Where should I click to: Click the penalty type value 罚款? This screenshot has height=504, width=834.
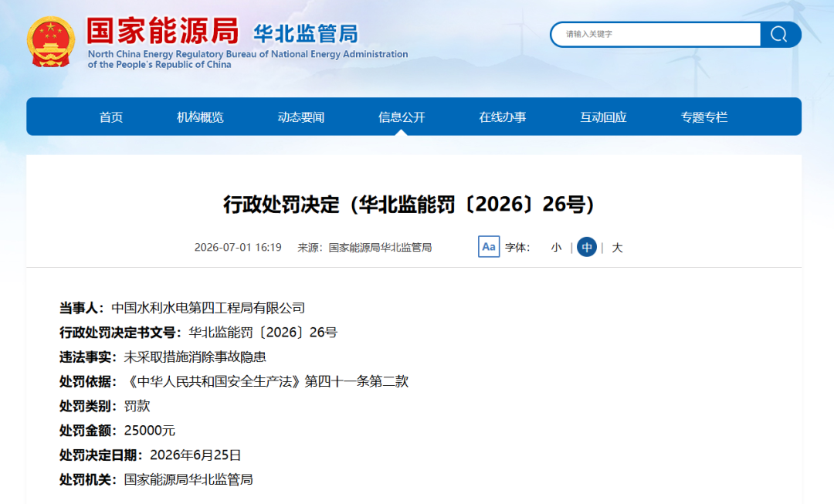[x=137, y=406]
